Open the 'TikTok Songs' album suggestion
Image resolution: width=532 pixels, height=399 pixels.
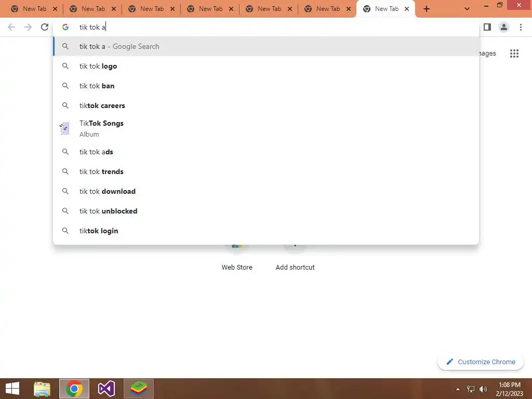[x=266, y=129]
